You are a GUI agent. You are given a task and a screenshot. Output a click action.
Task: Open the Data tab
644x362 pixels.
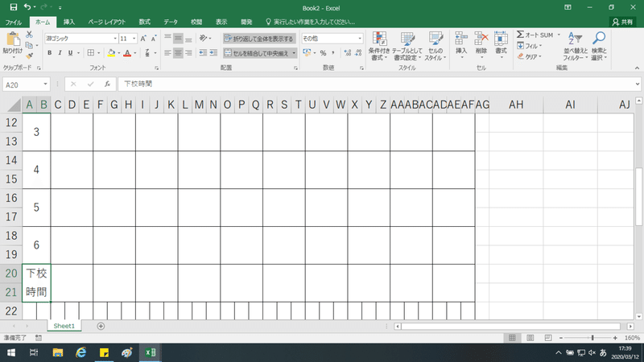[171, 23]
